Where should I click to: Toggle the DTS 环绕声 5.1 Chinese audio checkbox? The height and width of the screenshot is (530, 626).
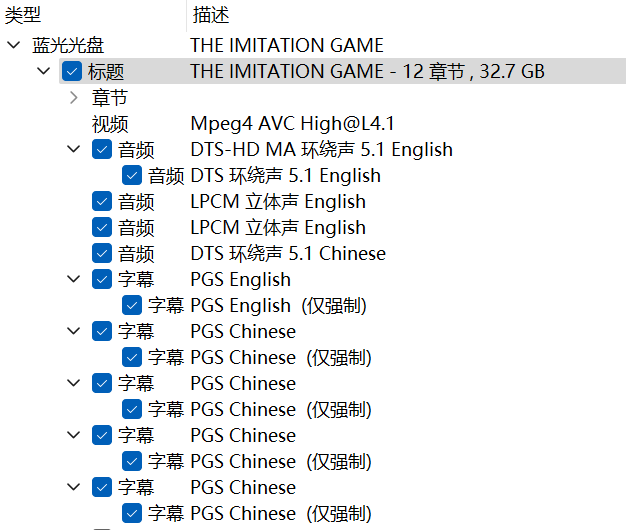pos(102,253)
